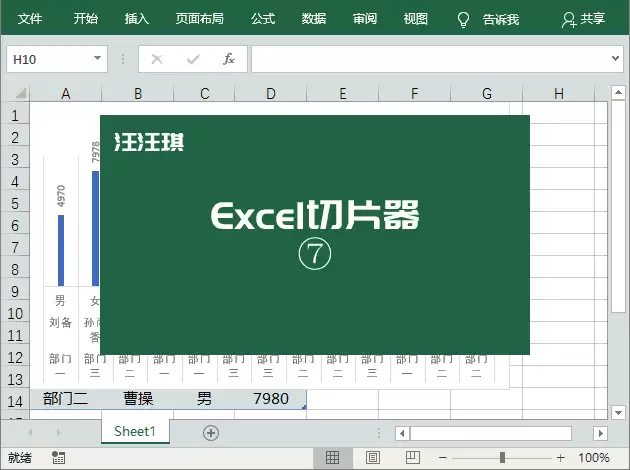Select row 14 header
Viewport: 630px width, 470px height.
pos(15,401)
